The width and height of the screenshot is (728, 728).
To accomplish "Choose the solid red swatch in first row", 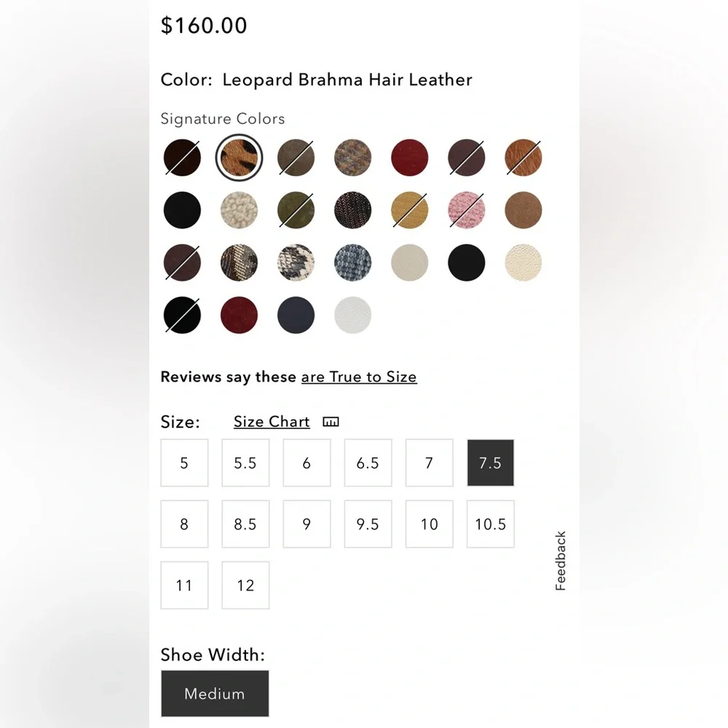I will [x=410, y=157].
